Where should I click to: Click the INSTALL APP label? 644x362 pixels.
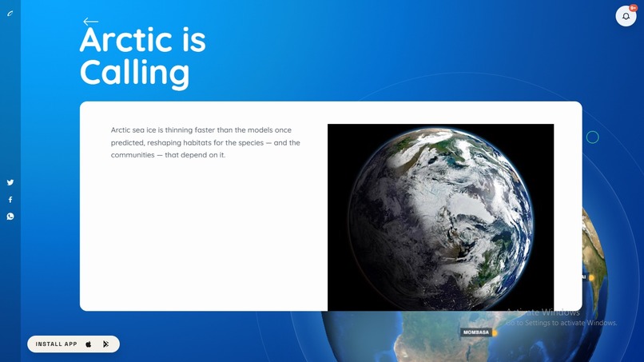[56, 344]
